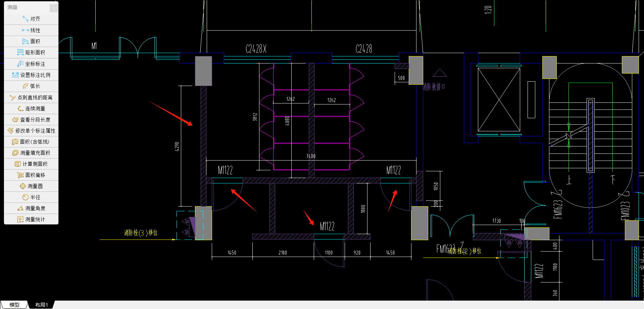Open the 坐标标注 coordinate annotation tool
Screen dimensions: 644x309
tap(31, 64)
